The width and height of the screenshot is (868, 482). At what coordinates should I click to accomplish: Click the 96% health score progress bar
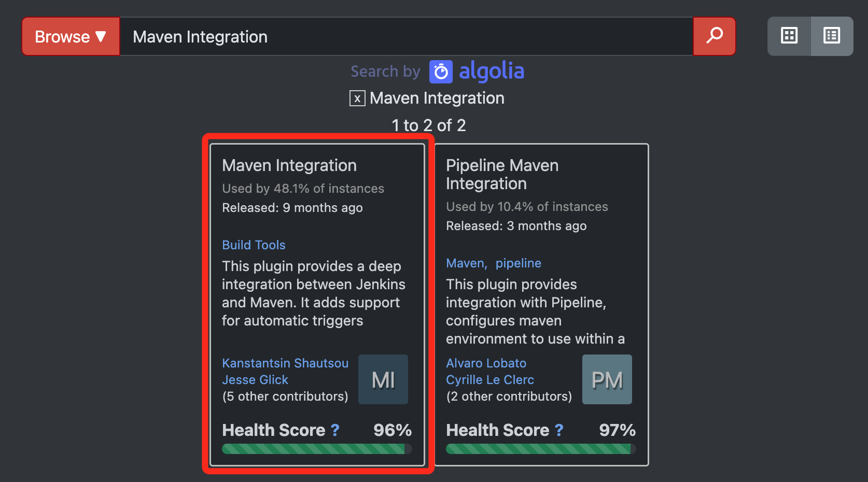pyautogui.click(x=316, y=449)
